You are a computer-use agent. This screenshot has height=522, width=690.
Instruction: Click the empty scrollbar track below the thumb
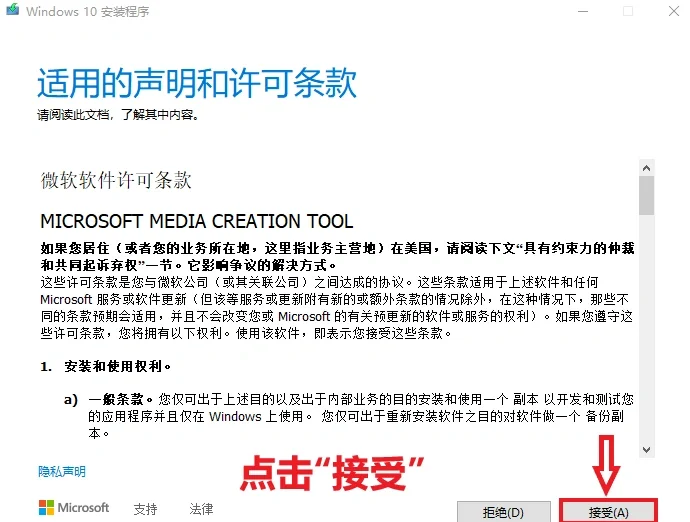646,330
